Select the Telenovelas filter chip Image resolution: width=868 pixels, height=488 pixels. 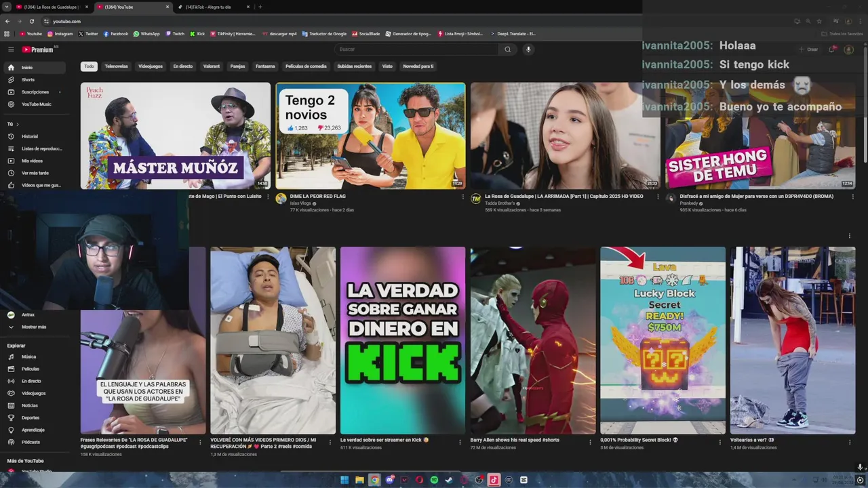click(x=116, y=66)
